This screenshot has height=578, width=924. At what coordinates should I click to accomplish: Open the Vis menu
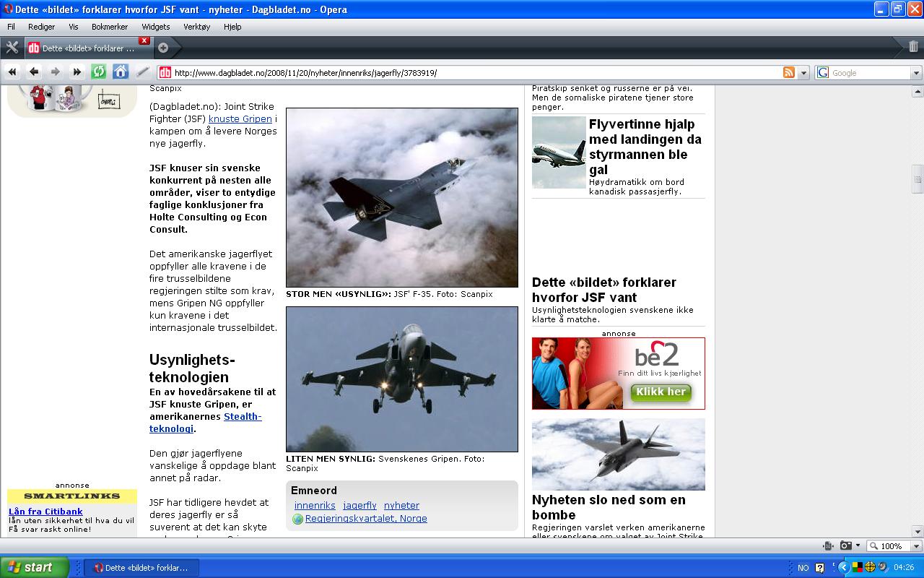pos(73,27)
